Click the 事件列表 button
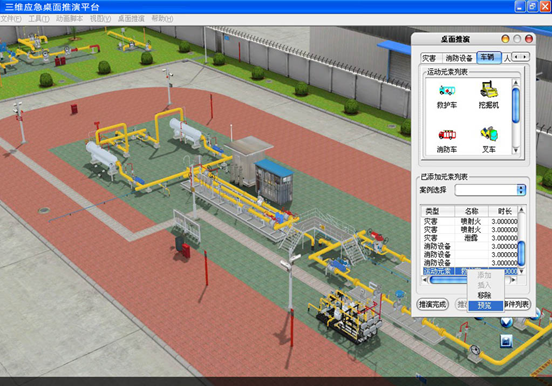The height and width of the screenshot is (386, 552). click(x=516, y=304)
